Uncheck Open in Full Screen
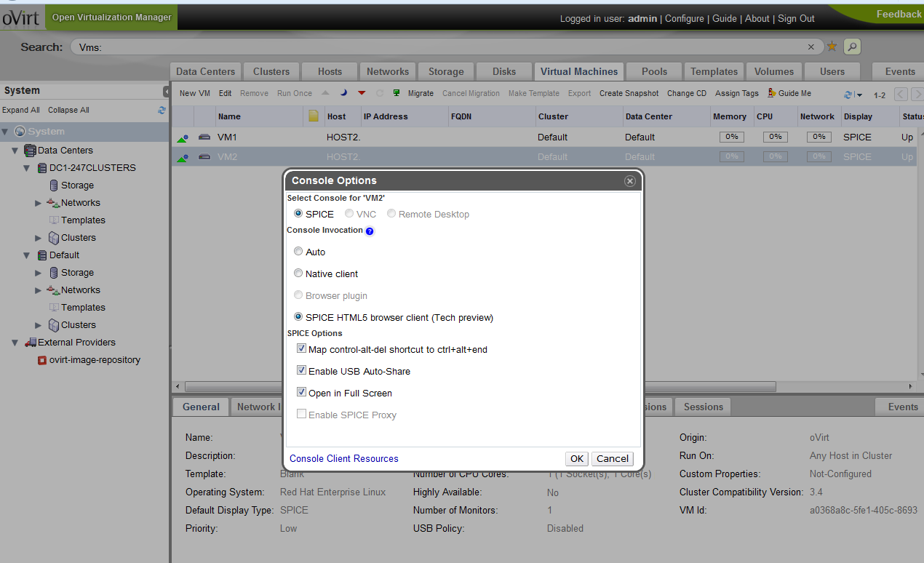The width and height of the screenshot is (924, 563). tap(302, 392)
